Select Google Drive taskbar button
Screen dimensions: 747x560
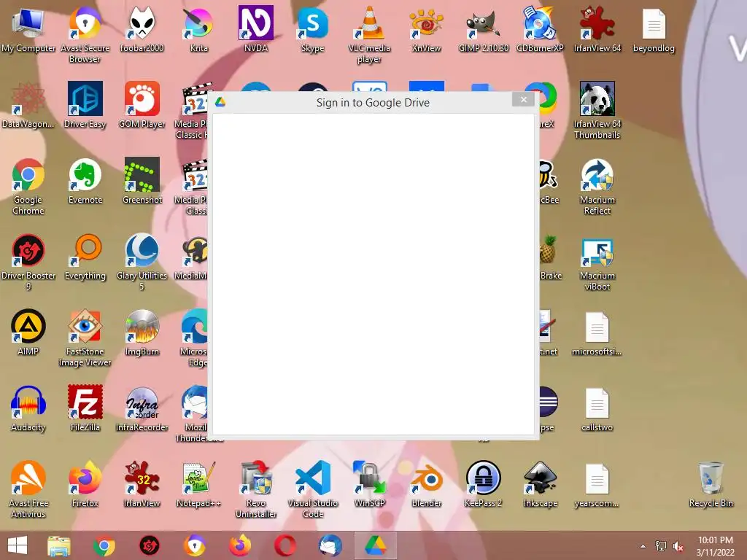pyautogui.click(x=376, y=545)
